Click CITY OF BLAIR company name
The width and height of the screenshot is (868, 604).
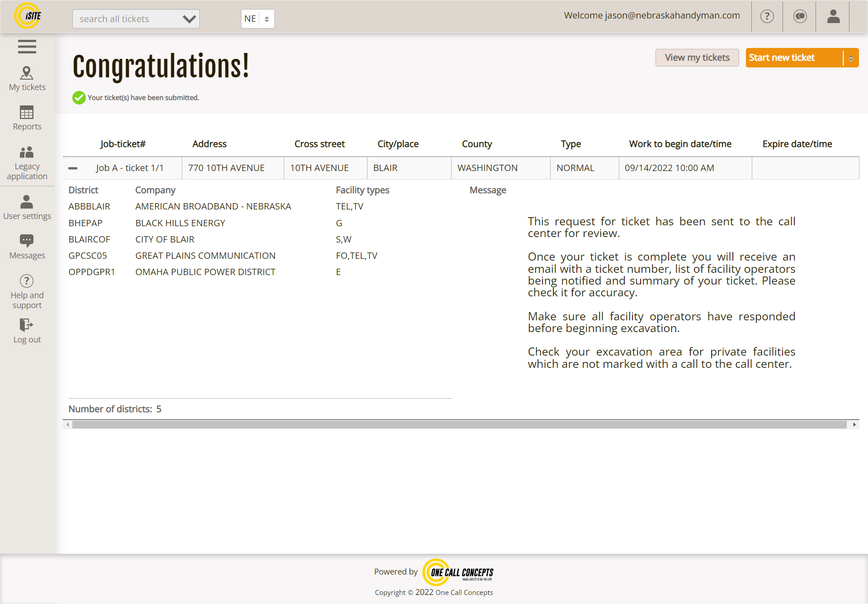click(165, 239)
